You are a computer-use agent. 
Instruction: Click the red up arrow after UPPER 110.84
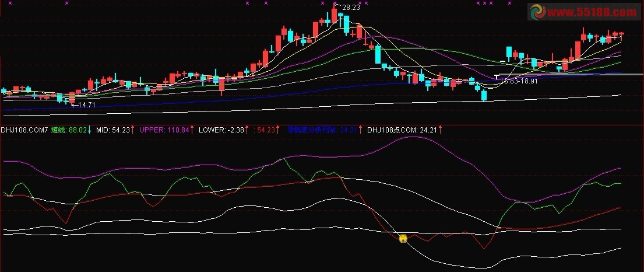coord(192,130)
